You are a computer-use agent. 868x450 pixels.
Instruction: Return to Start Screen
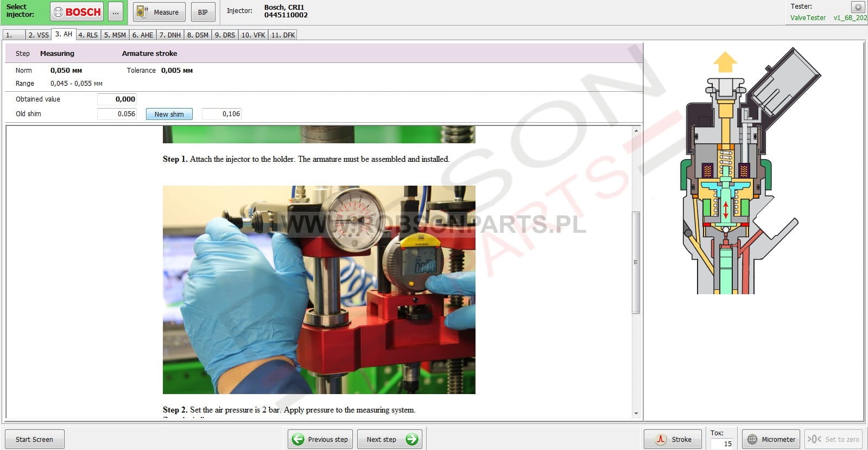(x=34, y=439)
